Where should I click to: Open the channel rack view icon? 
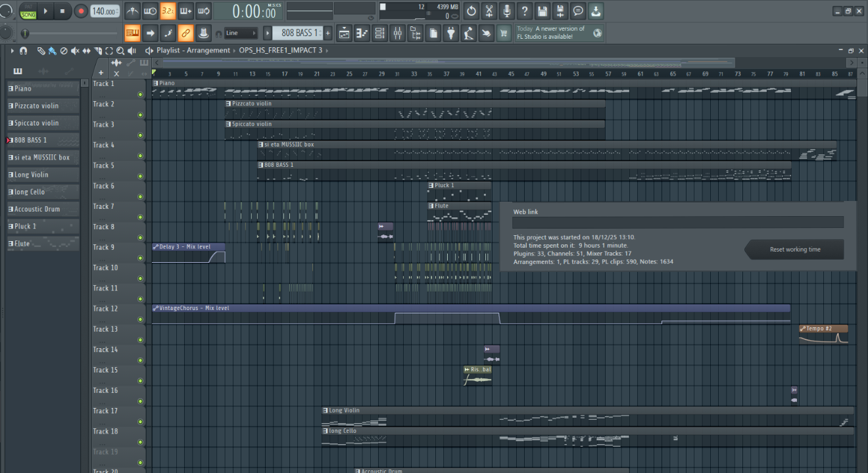coord(380,33)
